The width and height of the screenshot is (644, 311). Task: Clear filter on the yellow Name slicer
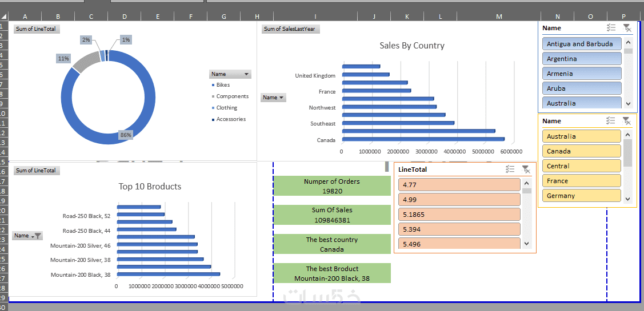pyautogui.click(x=626, y=120)
